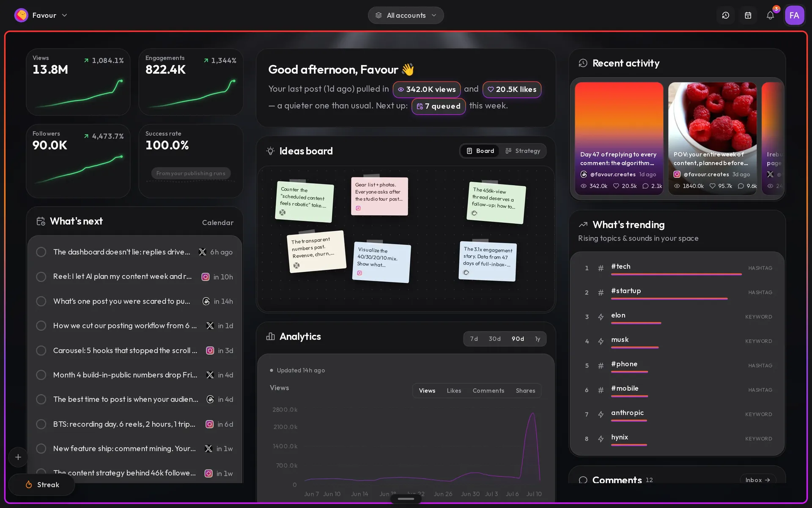Click the Ideas board lightbulb icon
This screenshot has width=812, height=508.
click(271, 151)
